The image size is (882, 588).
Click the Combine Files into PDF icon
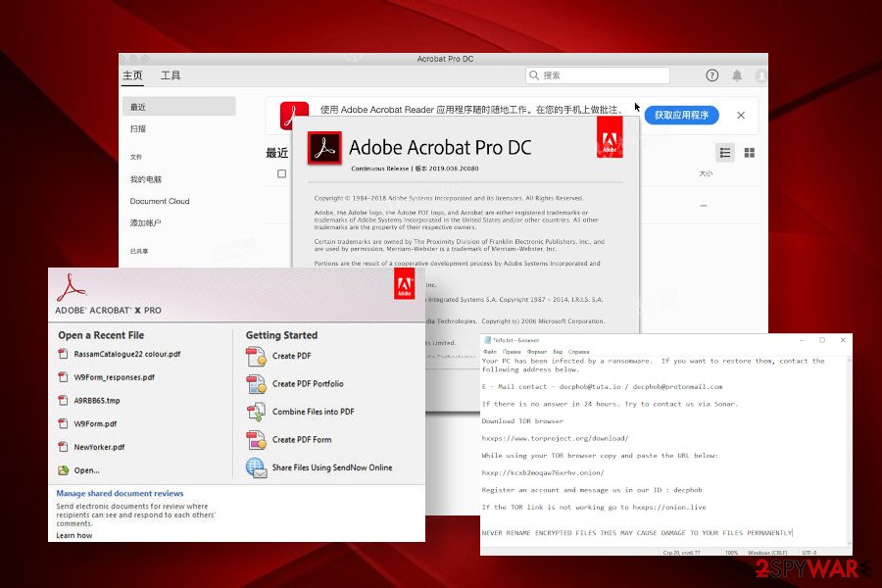click(256, 412)
